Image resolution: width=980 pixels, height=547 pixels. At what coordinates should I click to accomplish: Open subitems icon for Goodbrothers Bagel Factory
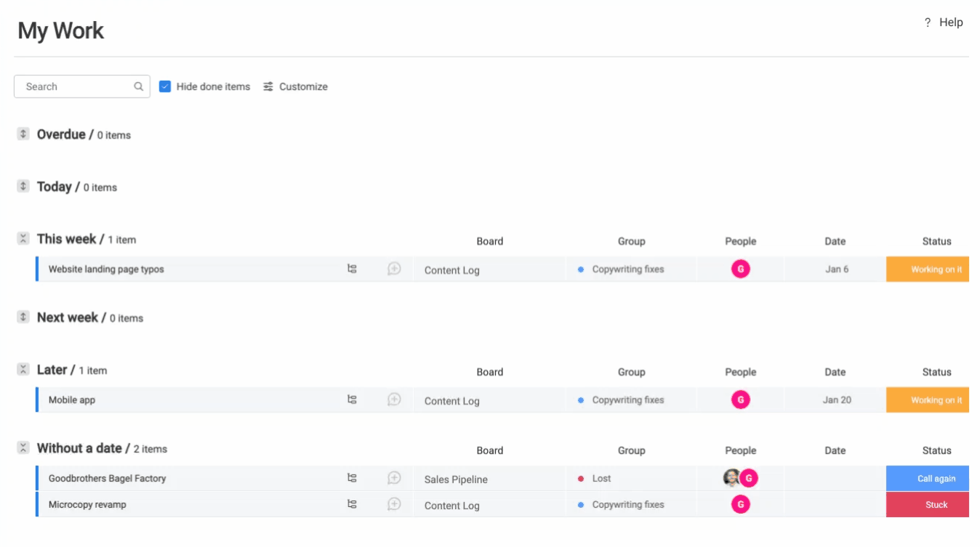click(x=352, y=478)
